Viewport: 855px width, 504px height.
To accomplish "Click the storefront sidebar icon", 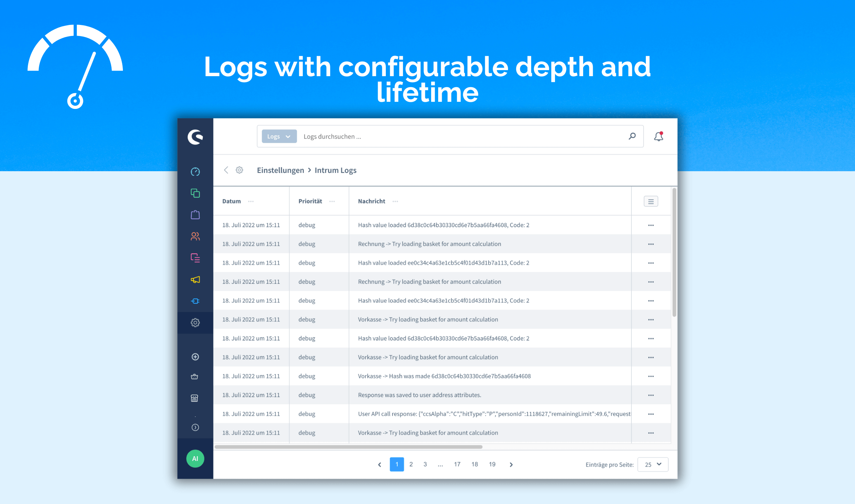I will click(x=195, y=398).
